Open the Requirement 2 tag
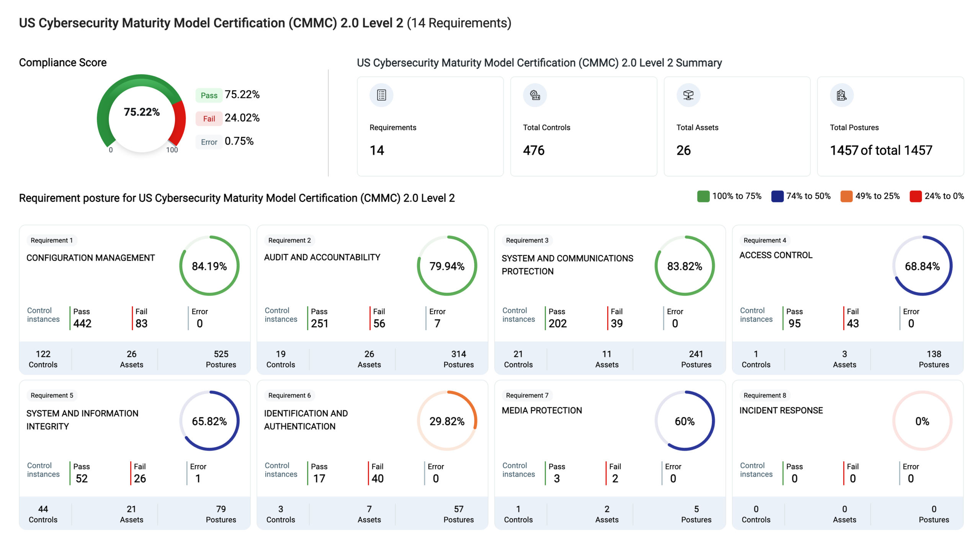This screenshot has width=980, height=534. (x=289, y=240)
